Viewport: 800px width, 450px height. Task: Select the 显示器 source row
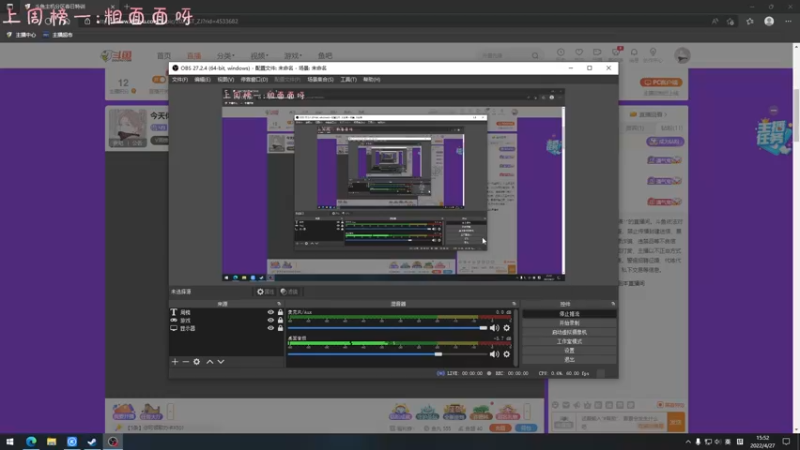[227, 328]
